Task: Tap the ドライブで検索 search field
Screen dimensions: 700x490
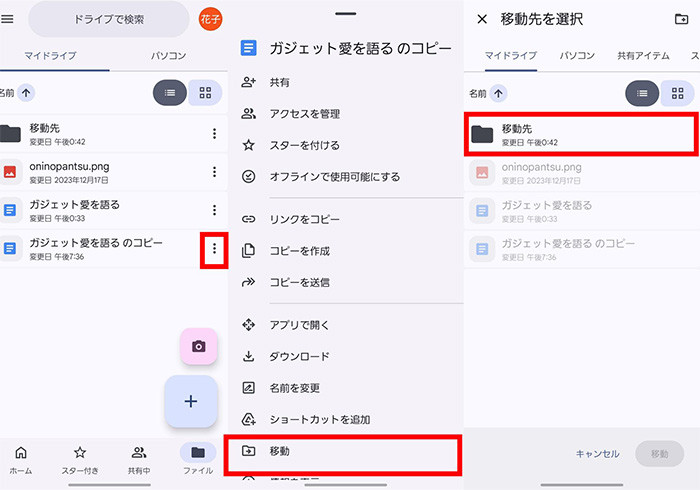Action: [109, 19]
